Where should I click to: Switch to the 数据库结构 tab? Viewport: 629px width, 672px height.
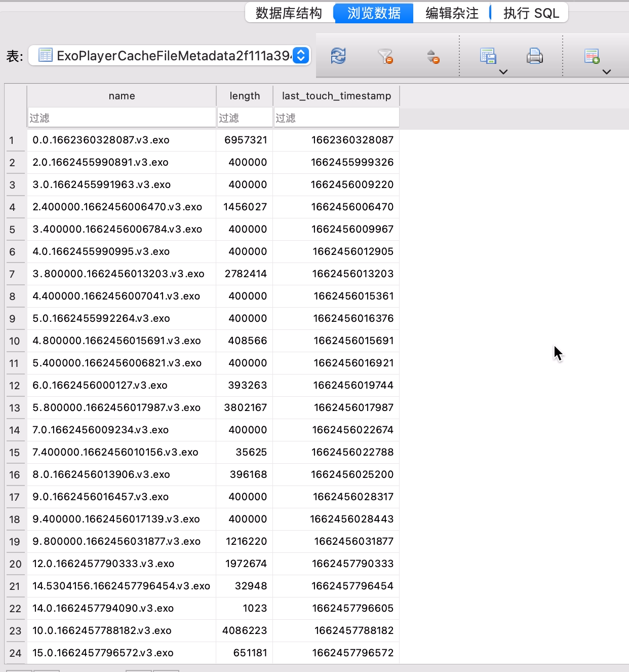point(289,13)
